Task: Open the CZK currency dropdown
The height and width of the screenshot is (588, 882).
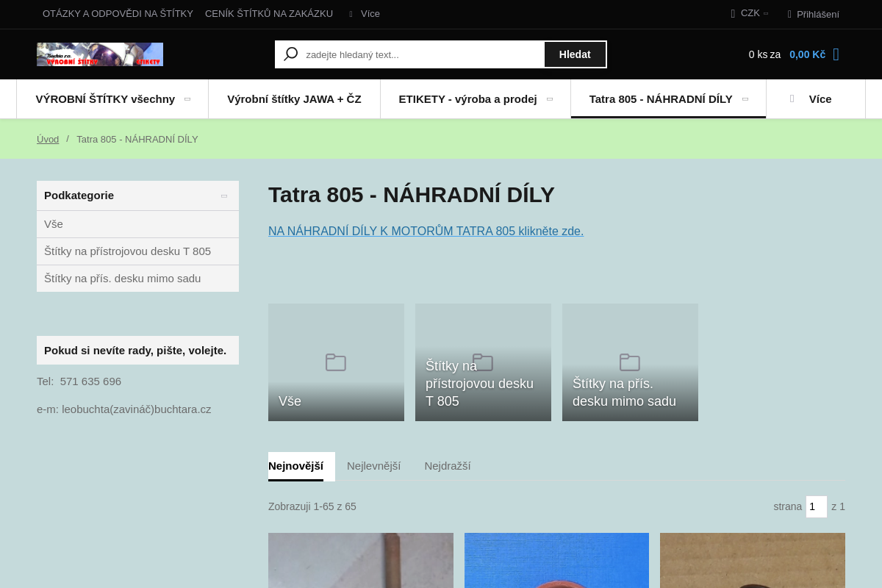Action: (750, 13)
